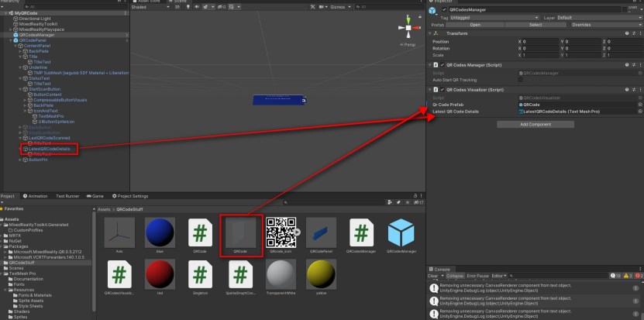Open the Gizmos dropdown
The image size is (644, 320).
tap(340, 7)
